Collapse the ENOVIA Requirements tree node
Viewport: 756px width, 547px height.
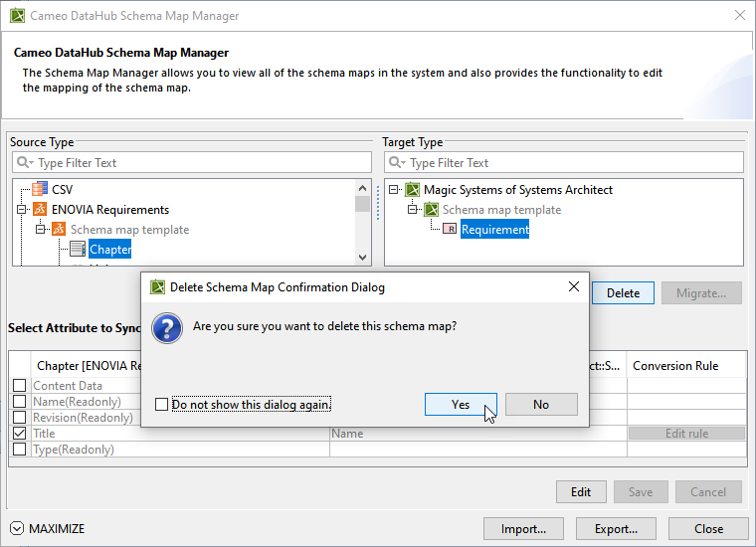point(22,210)
